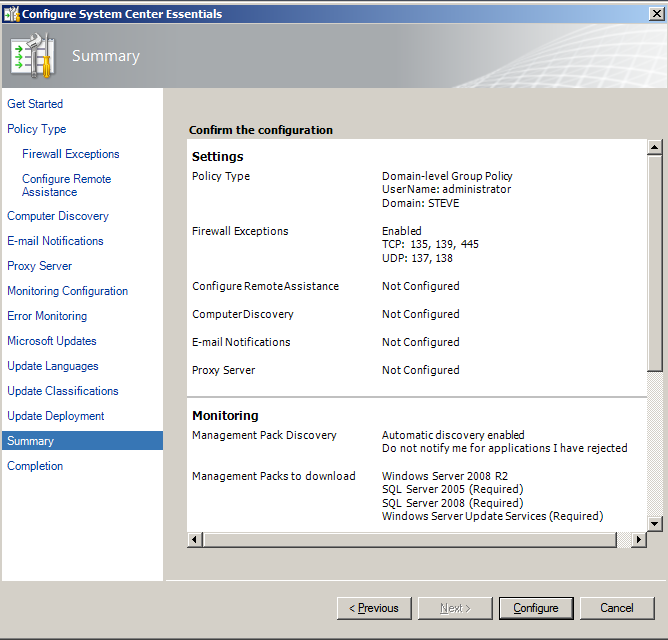The width and height of the screenshot is (668, 640).
Task: Cancel the configuration wizard
Action: (x=617, y=608)
